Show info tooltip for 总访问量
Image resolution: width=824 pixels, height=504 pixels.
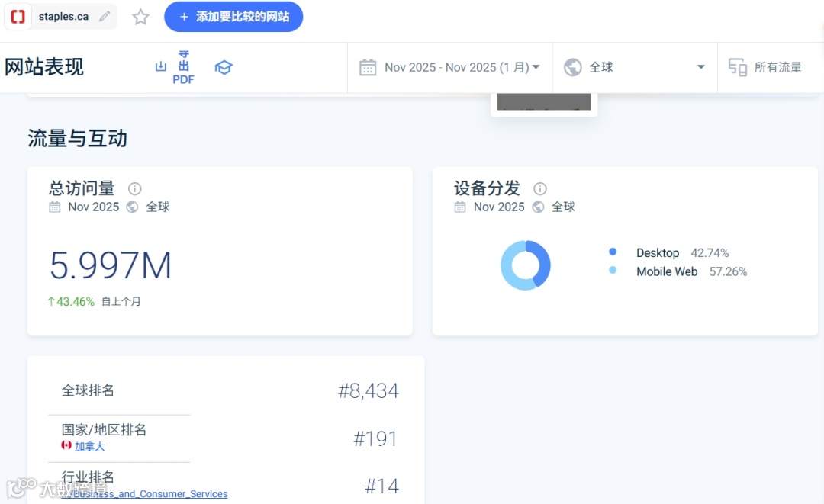point(134,188)
